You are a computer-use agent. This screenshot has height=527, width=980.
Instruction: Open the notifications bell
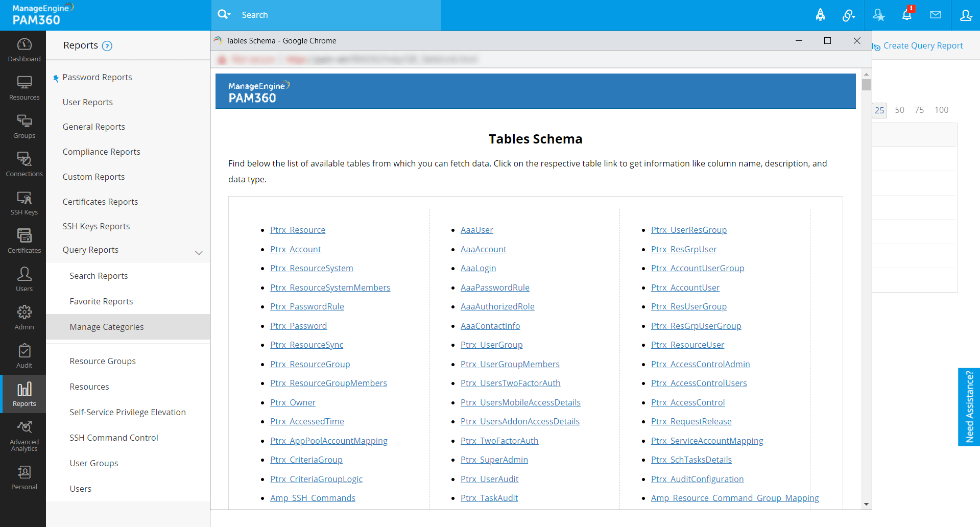point(907,14)
